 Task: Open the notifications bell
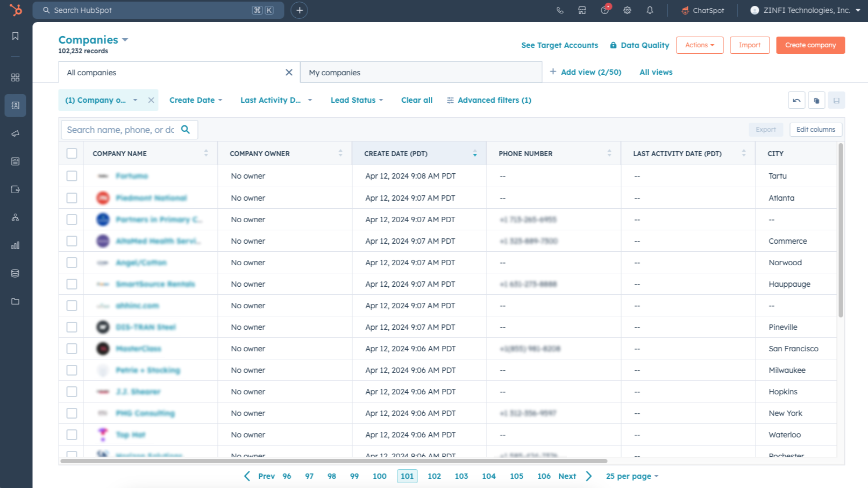pos(650,10)
